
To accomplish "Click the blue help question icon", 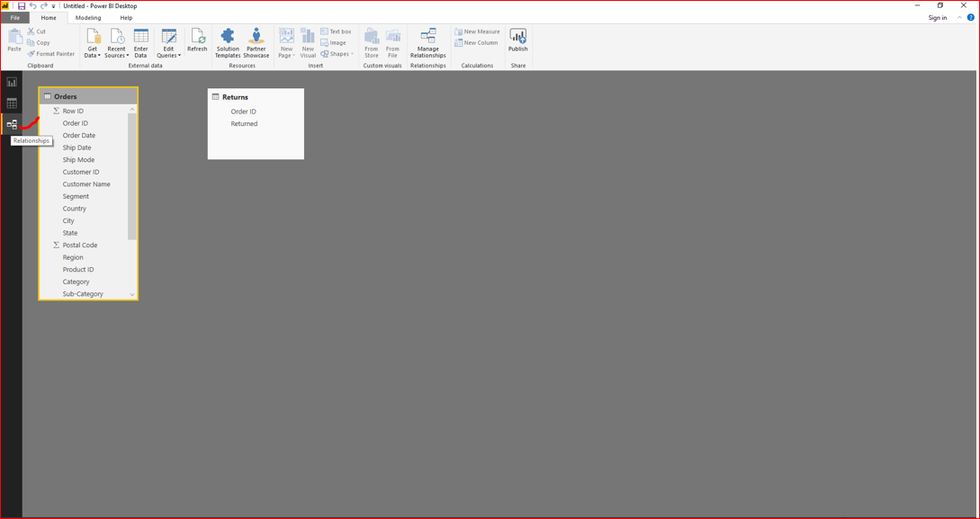I will [971, 17].
